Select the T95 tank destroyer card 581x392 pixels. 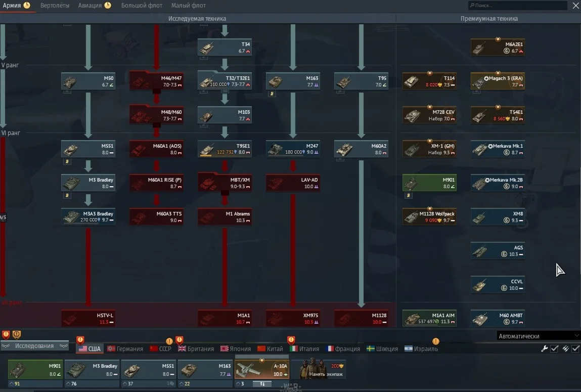pyautogui.click(x=361, y=81)
